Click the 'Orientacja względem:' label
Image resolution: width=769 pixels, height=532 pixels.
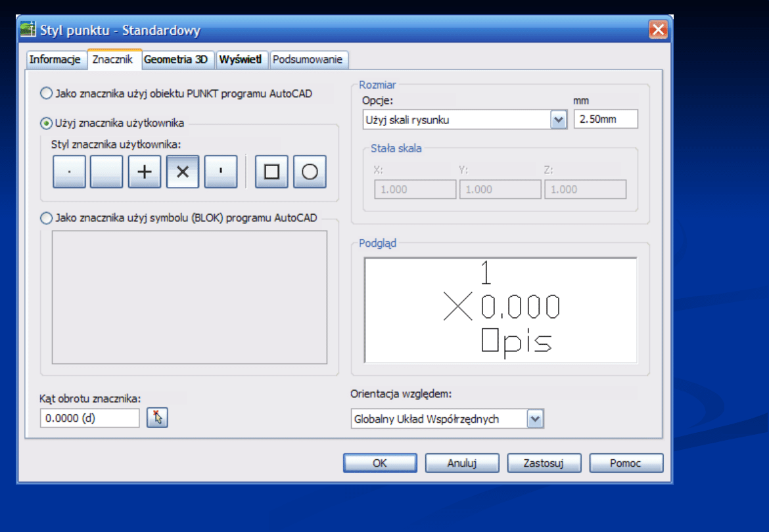pyautogui.click(x=401, y=394)
